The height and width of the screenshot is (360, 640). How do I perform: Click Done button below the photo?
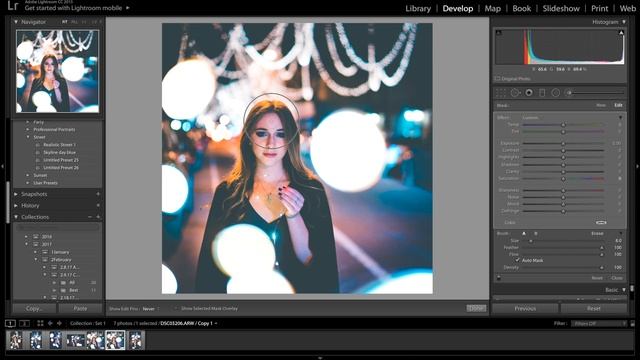[x=476, y=308]
